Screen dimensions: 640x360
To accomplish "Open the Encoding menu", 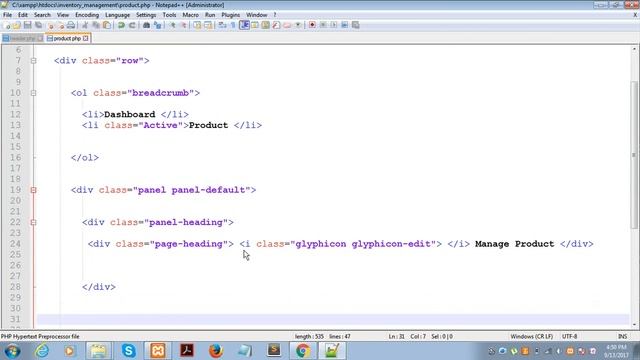I will (87, 15).
